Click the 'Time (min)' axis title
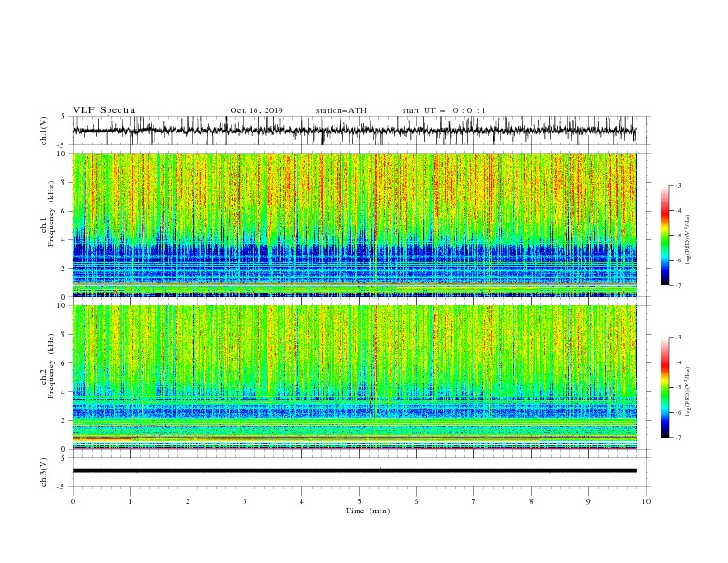728x563 pixels. pos(368,511)
